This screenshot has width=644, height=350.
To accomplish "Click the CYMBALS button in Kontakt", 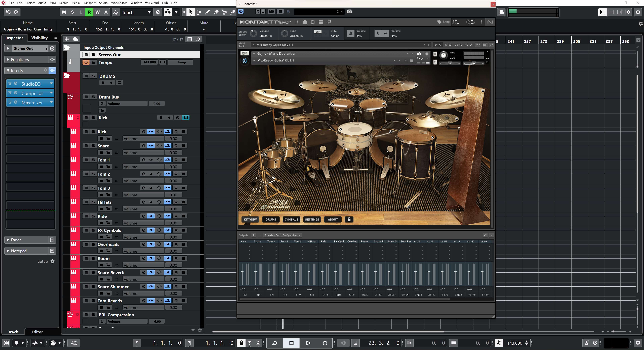I will pos(291,219).
